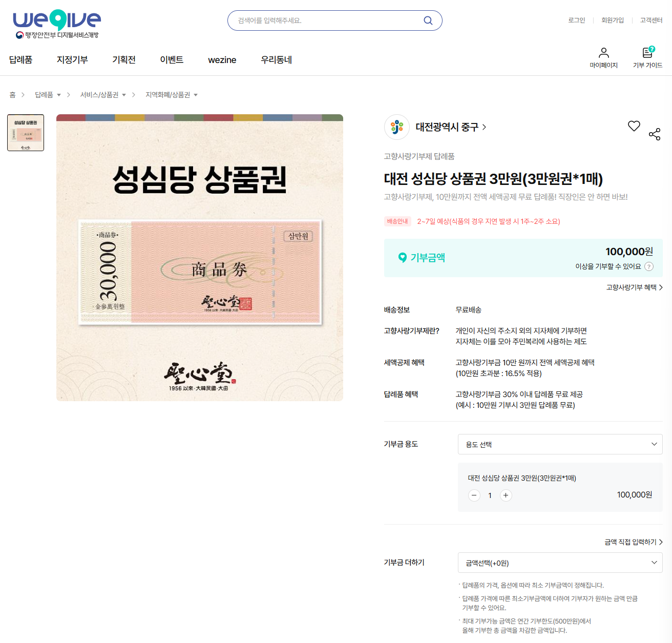Decrease quantity with minus button
The width and height of the screenshot is (672, 643).
[x=474, y=495]
